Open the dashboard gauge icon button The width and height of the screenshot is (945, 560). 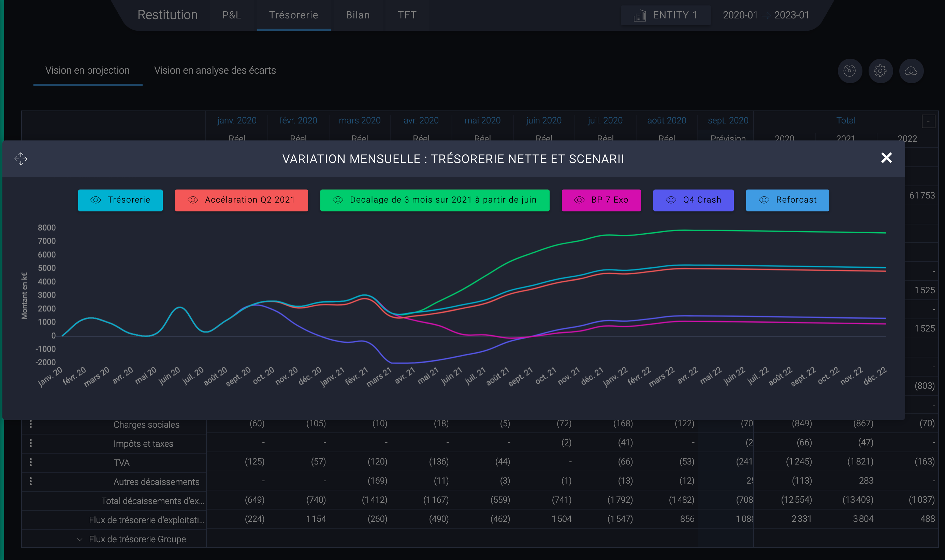(x=850, y=71)
